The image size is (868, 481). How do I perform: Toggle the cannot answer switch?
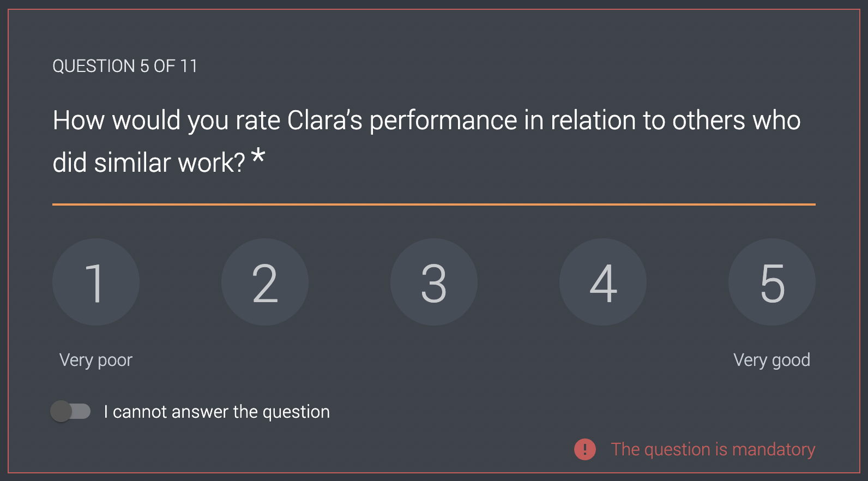[70, 411]
